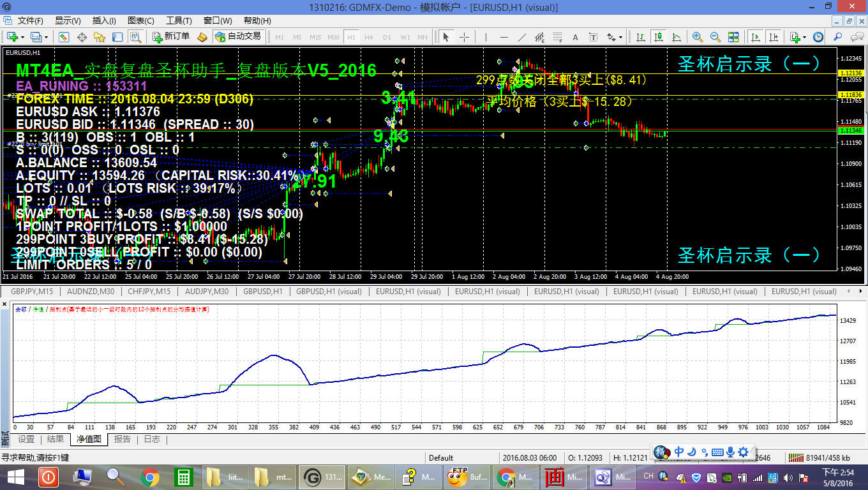Select the crosshair tool
The width and height of the screenshot is (868, 490).
464,37
